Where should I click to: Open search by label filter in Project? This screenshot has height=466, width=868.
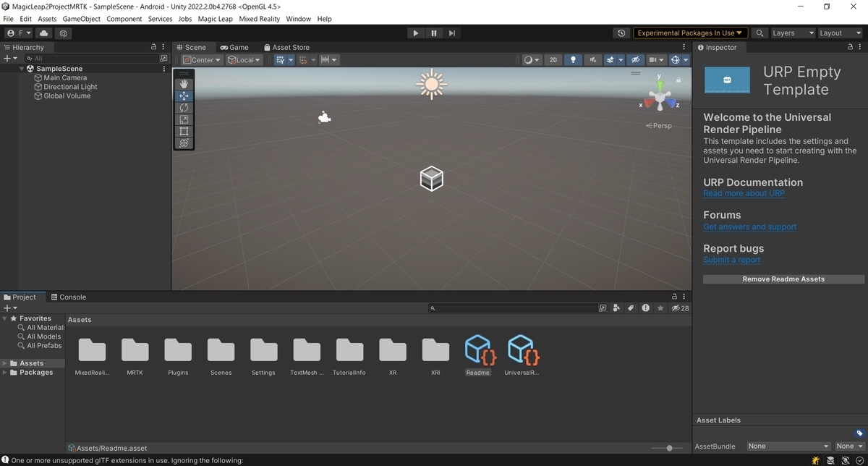click(630, 308)
